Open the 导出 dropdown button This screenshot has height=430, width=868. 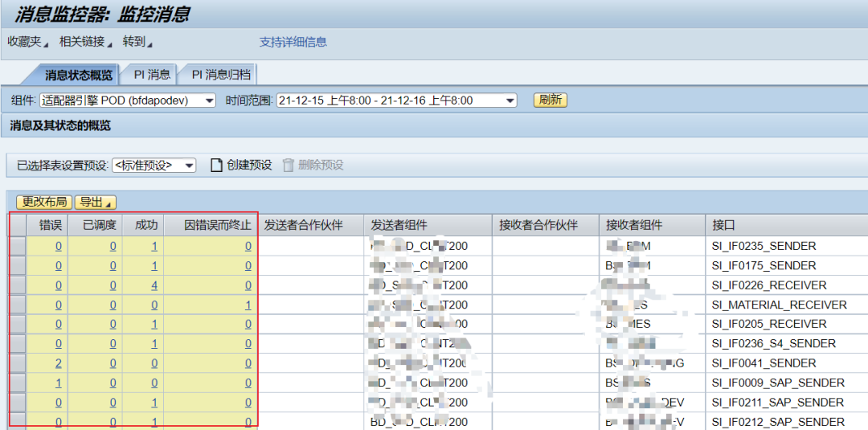point(95,202)
